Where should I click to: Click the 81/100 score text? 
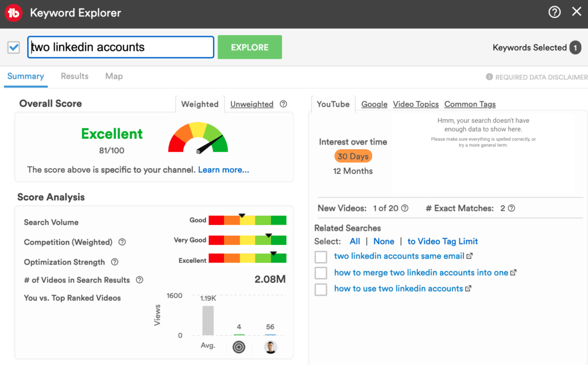[112, 150]
